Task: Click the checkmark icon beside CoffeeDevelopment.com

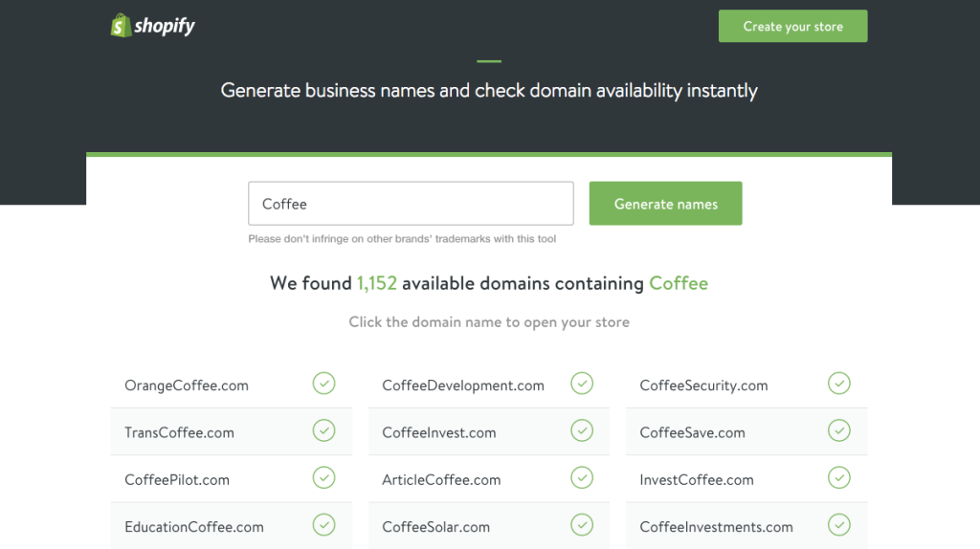Action: pos(582,384)
